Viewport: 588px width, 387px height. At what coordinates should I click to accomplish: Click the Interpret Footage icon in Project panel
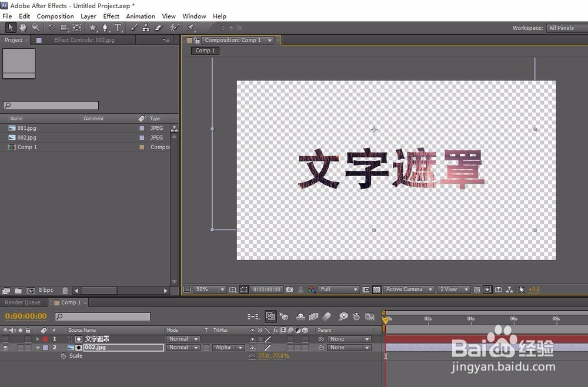click(x=6, y=290)
